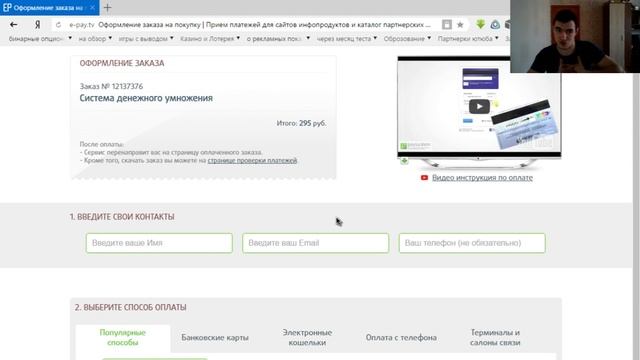Select the Оплата с телефона tab
The width and height of the screenshot is (640, 360).
401,338
